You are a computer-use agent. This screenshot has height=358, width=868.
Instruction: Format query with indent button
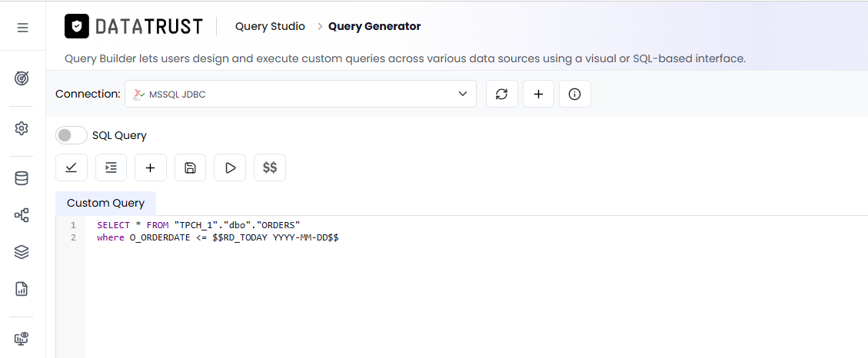[x=111, y=167]
